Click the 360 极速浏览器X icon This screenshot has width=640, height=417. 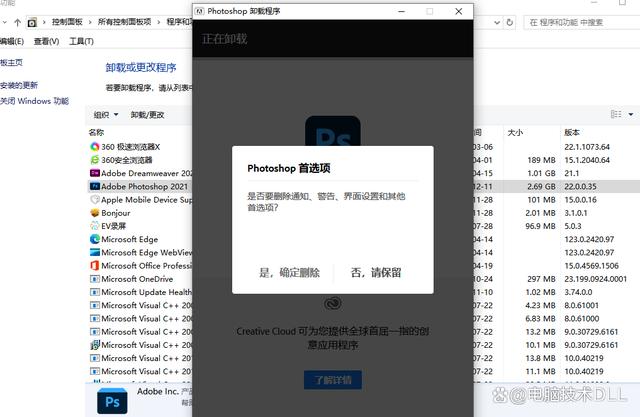click(95, 146)
